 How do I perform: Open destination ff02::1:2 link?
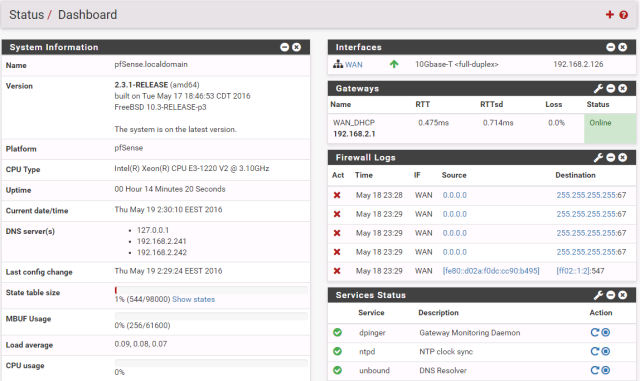coord(573,271)
